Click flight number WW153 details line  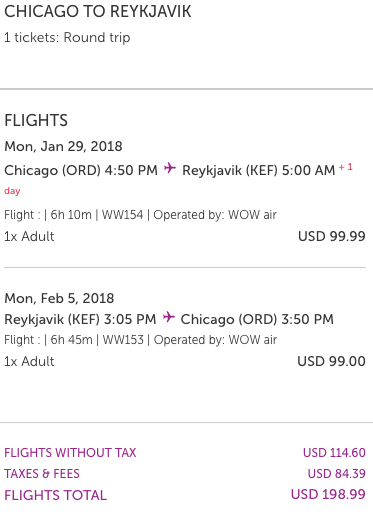(x=140, y=340)
